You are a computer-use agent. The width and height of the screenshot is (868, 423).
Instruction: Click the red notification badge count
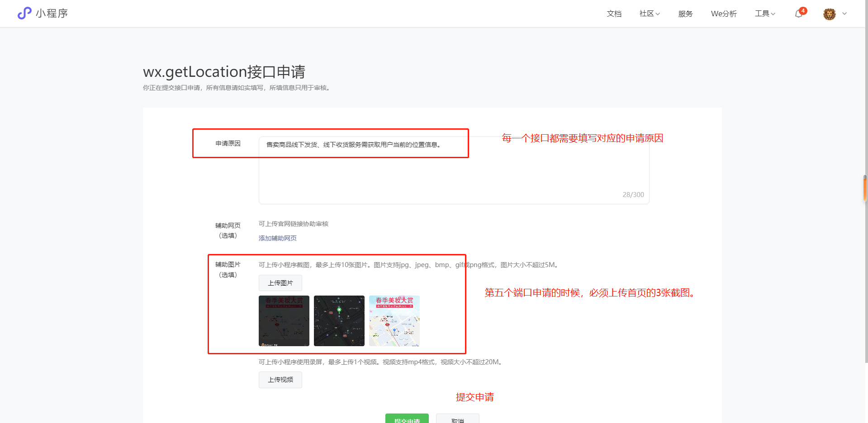[803, 10]
